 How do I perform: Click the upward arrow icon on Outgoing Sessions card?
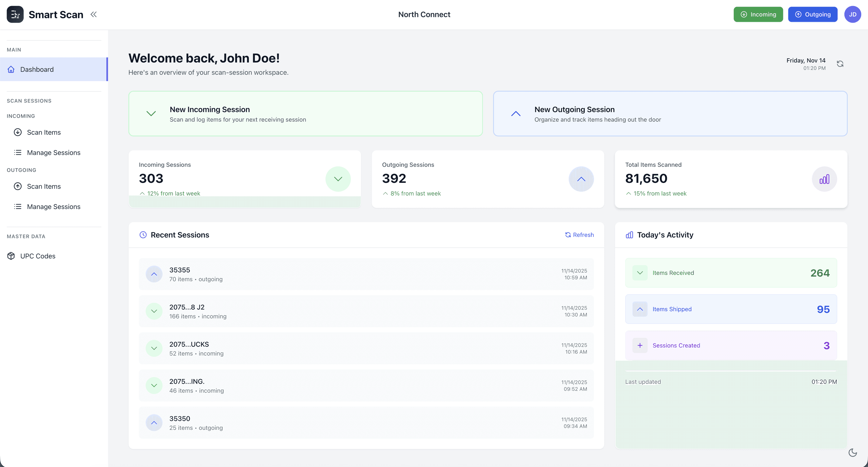(x=581, y=179)
